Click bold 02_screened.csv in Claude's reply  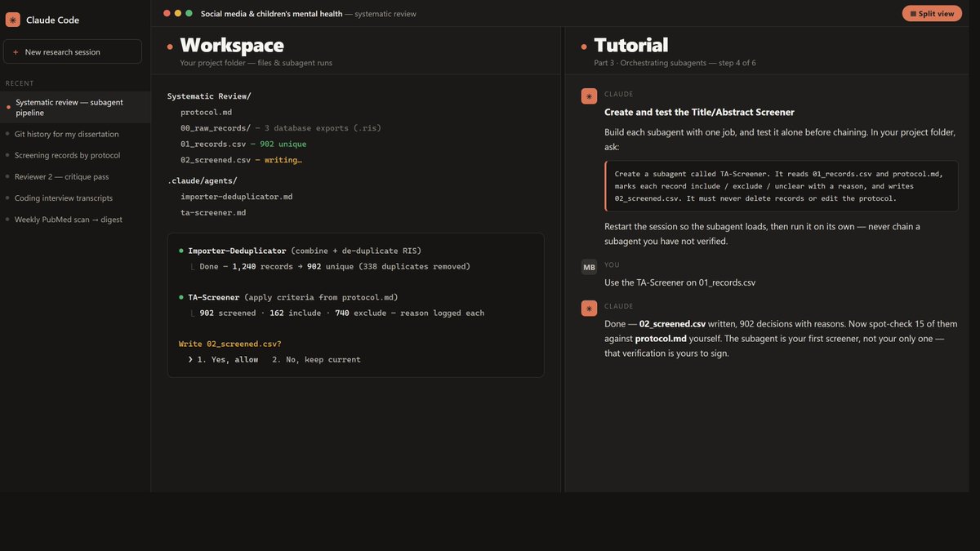672,323
